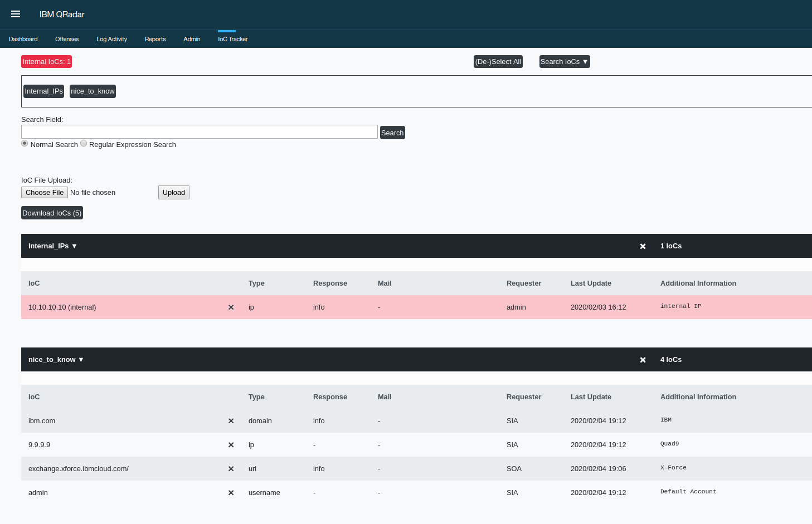Toggle the nice_to_know filter tag
The width and height of the screenshot is (812, 524).
tap(93, 91)
